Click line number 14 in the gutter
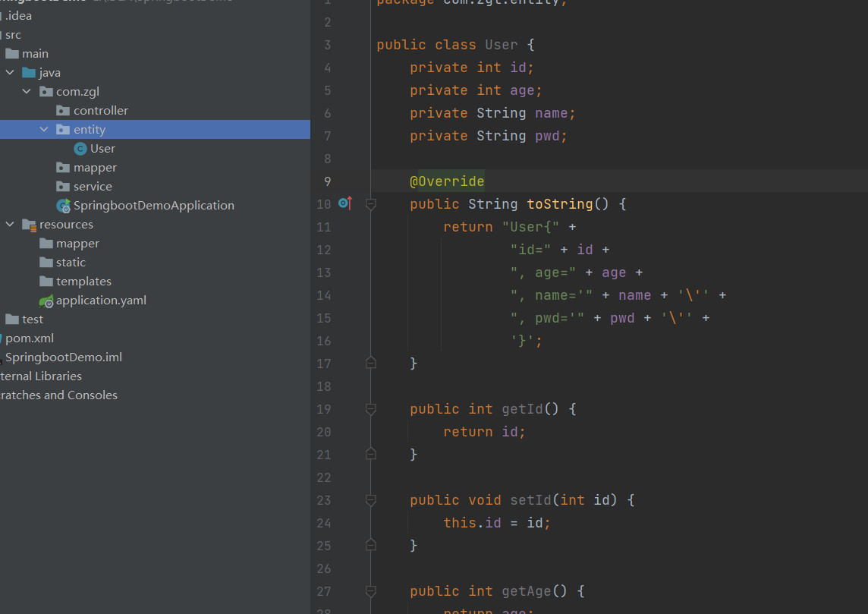 pos(324,295)
